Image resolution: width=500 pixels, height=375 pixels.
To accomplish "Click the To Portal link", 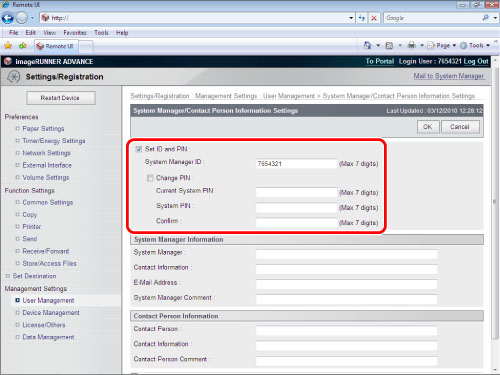I will click(380, 61).
